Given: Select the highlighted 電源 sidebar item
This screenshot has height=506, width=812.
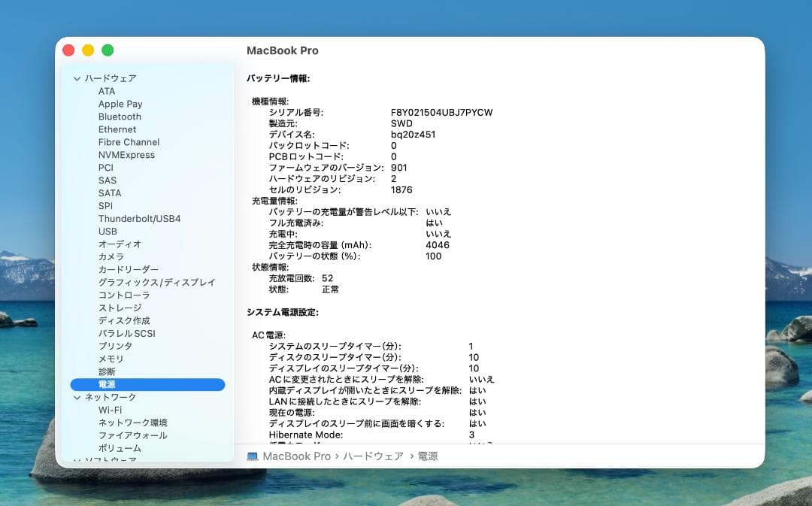Looking at the screenshot, I should pos(147,384).
